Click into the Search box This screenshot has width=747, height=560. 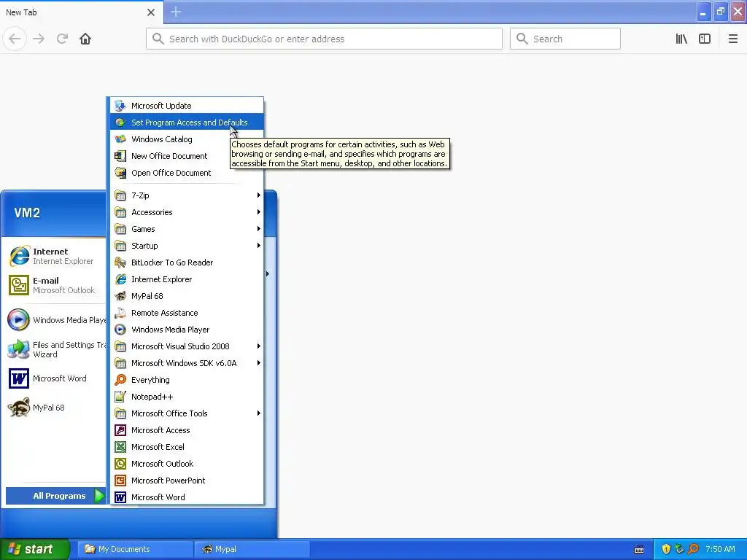pyautogui.click(x=565, y=39)
